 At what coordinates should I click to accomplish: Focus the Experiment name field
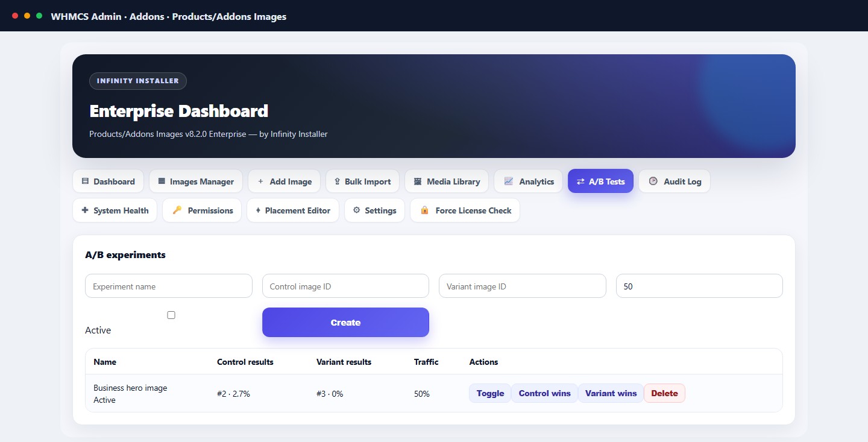[x=169, y=286]
